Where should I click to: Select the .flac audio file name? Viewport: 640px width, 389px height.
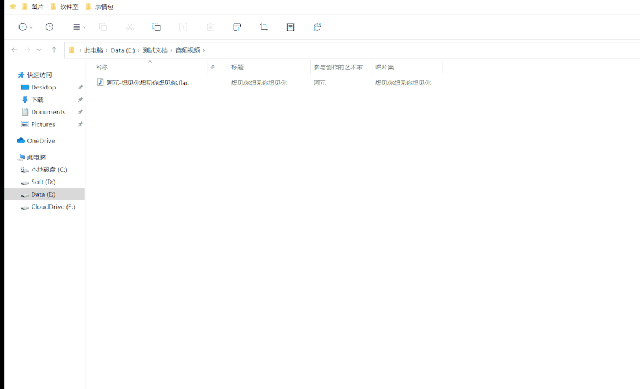pyautogui.click(x=147, y=82)
